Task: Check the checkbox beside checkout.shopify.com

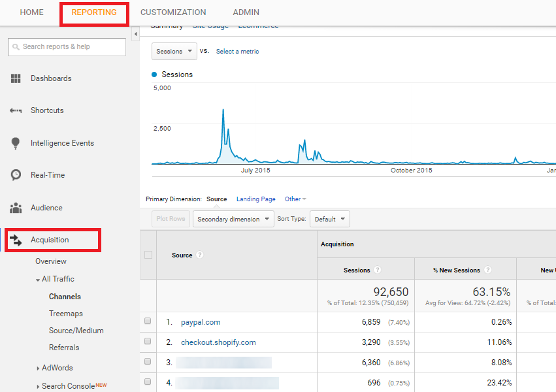Action: [148, 342]
